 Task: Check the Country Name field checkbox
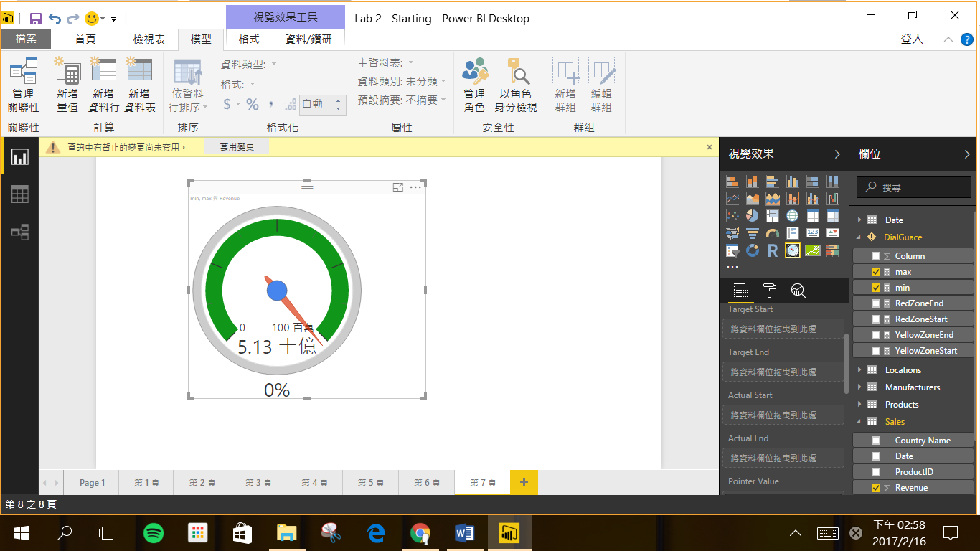pos(875,441)
